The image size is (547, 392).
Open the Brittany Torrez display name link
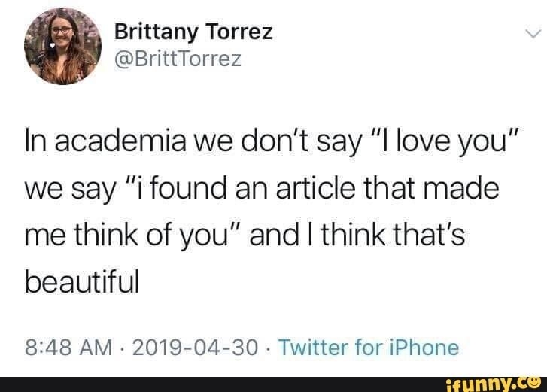pos(193,32)
